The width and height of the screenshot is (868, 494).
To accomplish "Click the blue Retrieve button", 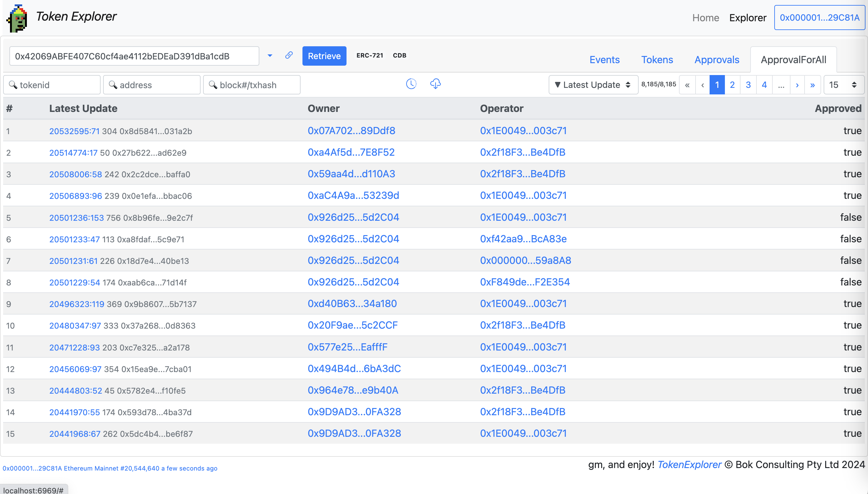I will pos(324,56).
